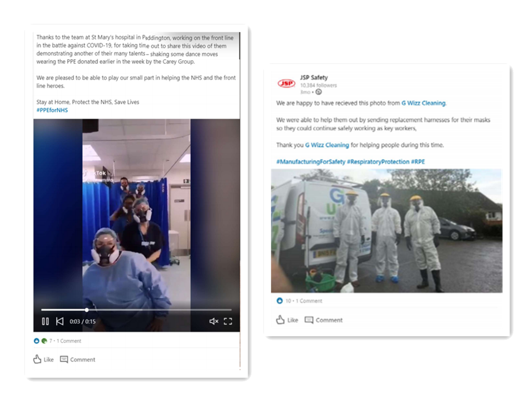Screen dimensions: 532x399
Task: Open the JSP Safety profile name
Action: pyautogui.click(x=314, y=77)
